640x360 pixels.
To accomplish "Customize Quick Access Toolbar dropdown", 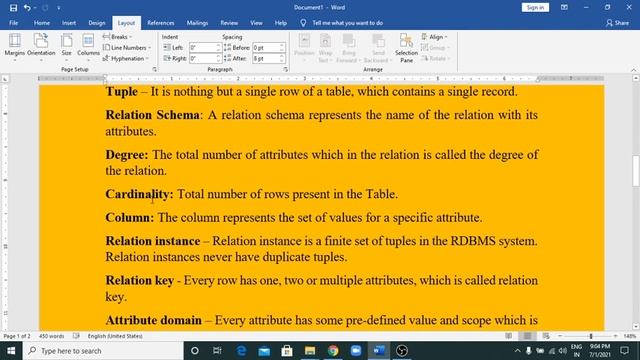I will pyautogui.click(x=59, y=8).
